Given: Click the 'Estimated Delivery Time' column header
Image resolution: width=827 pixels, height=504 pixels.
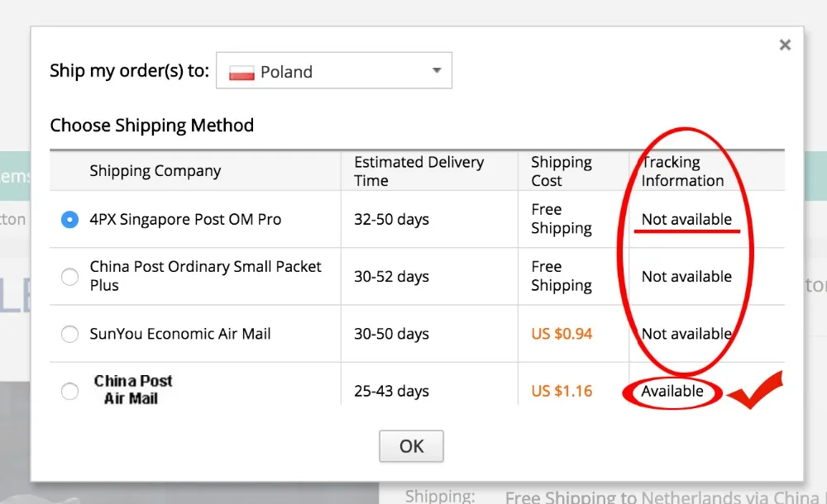Looking at the screenshot, I should click(418, 171).
